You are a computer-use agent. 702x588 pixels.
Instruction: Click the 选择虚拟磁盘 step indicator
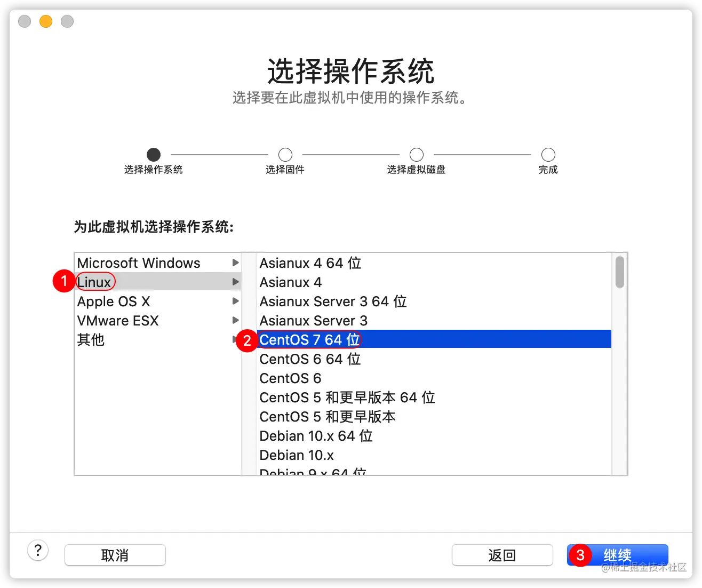pyautogui.click(x=417, y=155)
